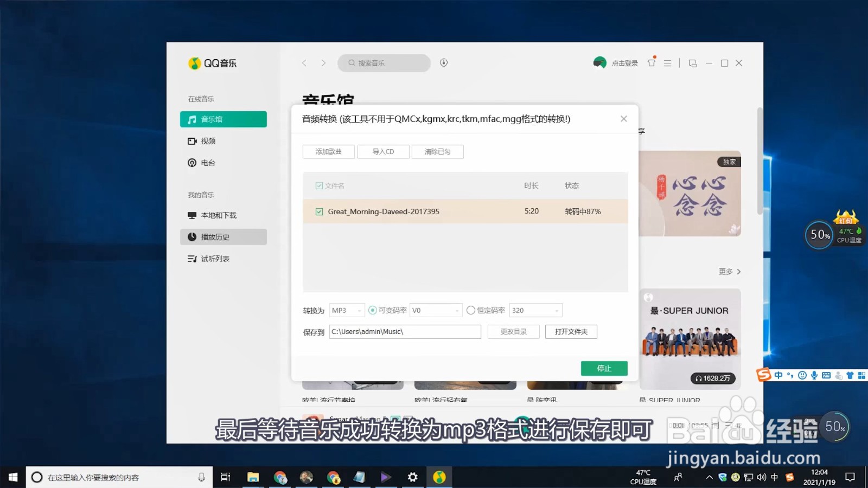Screen dimensions: 868x488
Task: Click 打开文件夹 to open output folder
Action: [x=571, y=331]
